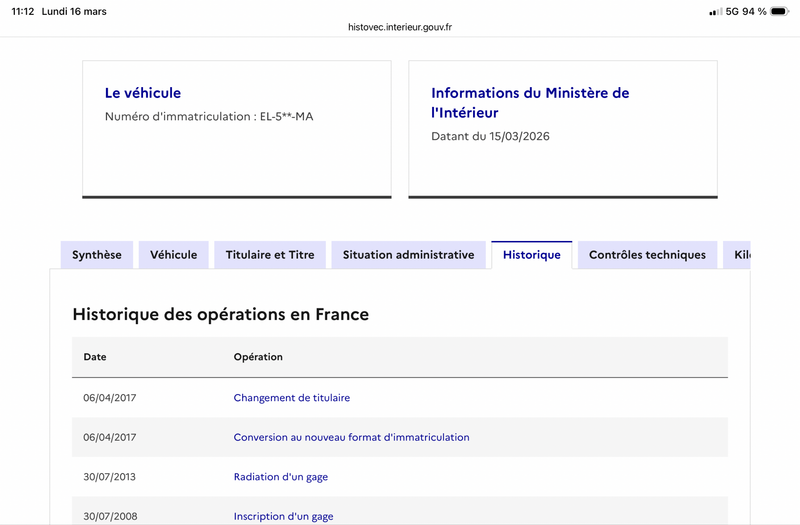This screenshot has width=800, height=525.
Task: Tap the 11:12 clock in status bar
Action: point(23,12)
